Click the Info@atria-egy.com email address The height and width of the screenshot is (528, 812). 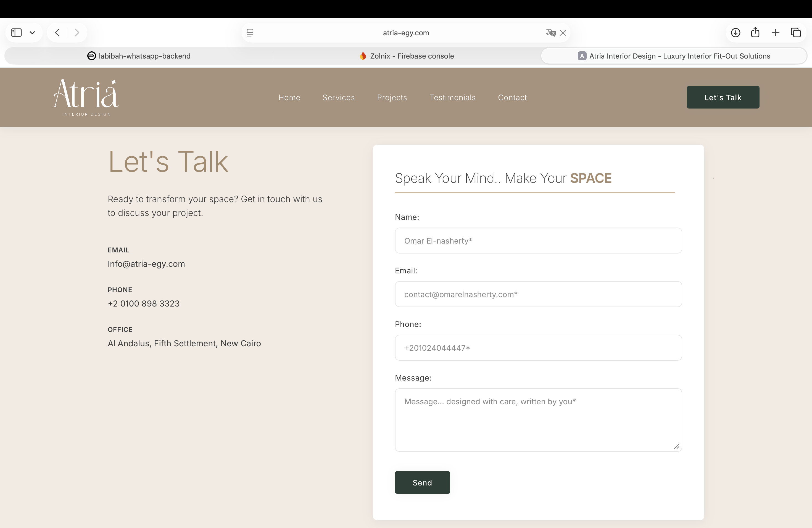tap(146, 264)
